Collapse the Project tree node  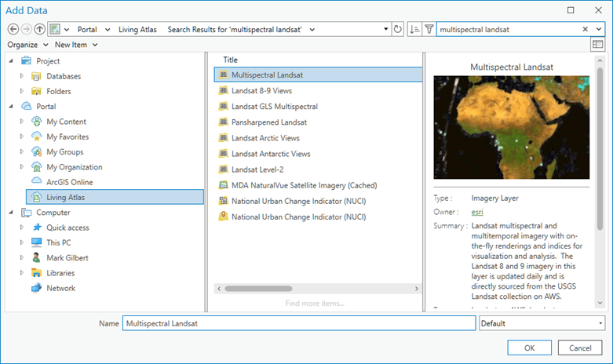(11, 61)
